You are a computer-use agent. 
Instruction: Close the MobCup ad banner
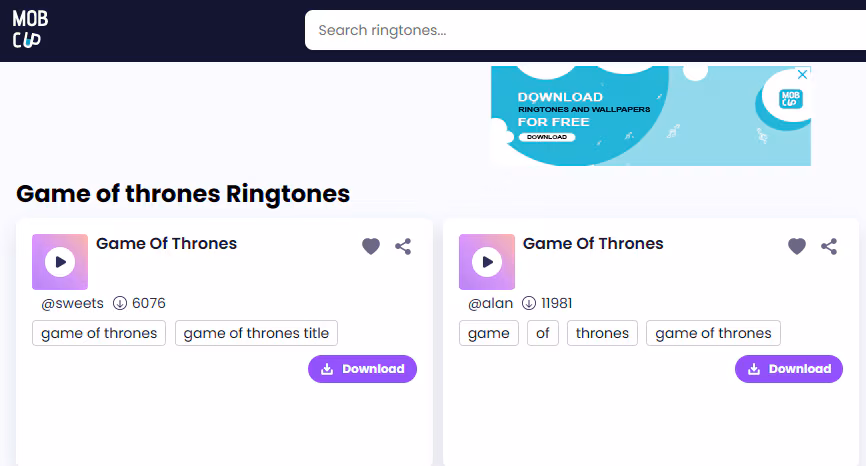(801, 75)
